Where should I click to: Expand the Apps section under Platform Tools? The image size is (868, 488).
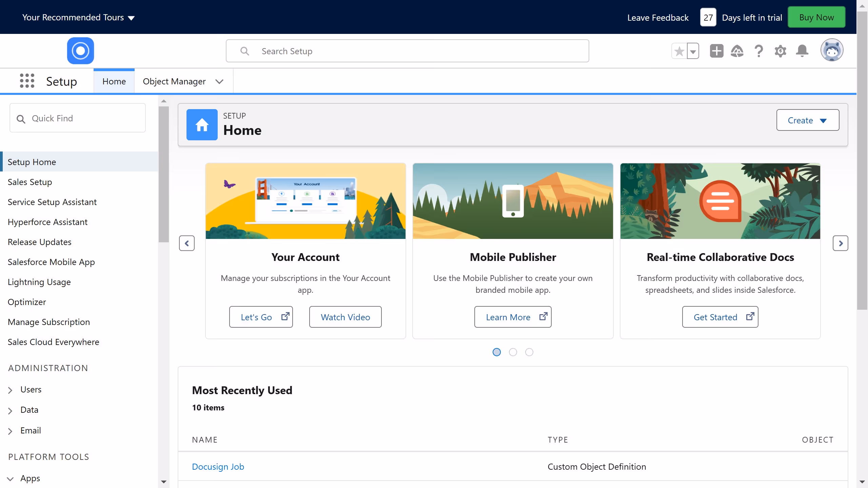(x=11, y=479)
